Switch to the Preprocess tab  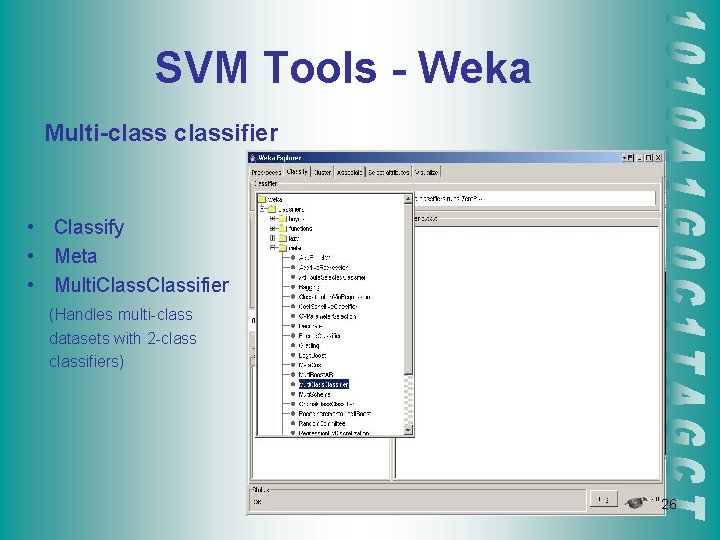tap(266, 173)
